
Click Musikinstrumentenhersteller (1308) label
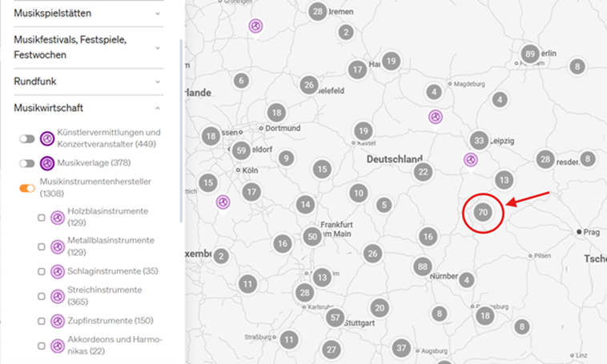coord(95,188)
